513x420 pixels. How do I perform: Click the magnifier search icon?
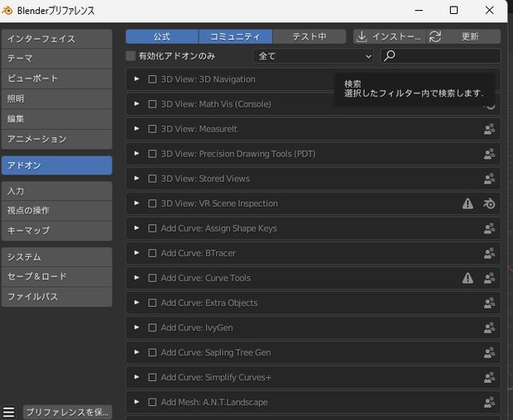389,56
